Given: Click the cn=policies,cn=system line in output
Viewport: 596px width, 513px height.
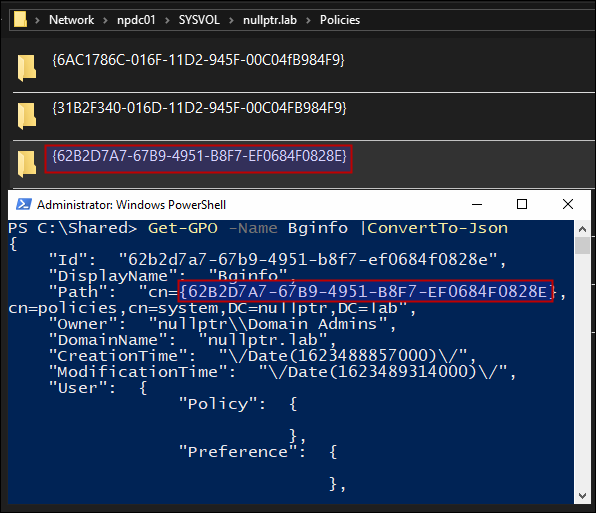Looking at the screenshot, I should click(212, 308).
